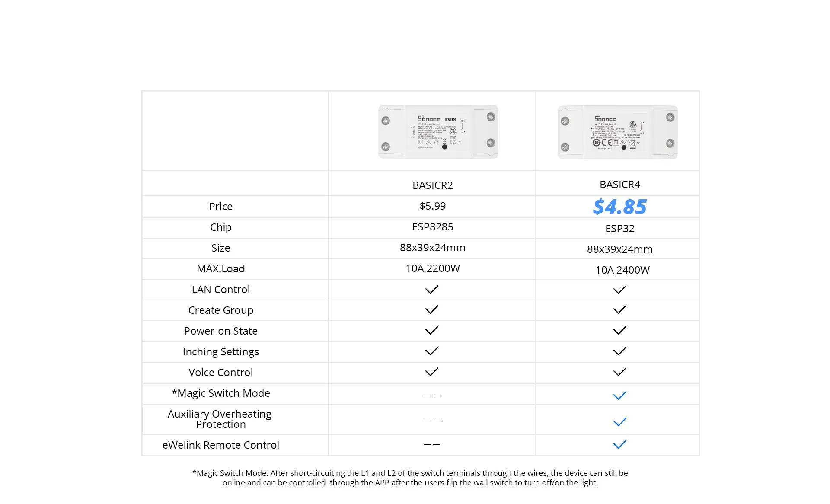The width and height of the screenshot is (830, 504).
Task: Click the BASICR4 Voice Control checkmark
Action: (619, 372)
